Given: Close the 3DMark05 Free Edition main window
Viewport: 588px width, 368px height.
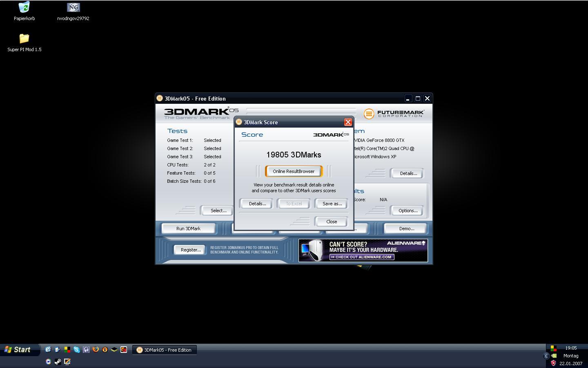Looking at the screenshot, I should 427,99.
